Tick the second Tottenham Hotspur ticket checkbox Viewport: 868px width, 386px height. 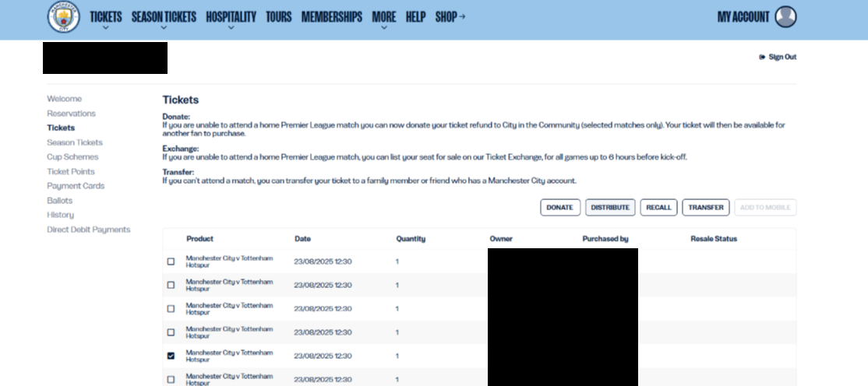[171, 286]
